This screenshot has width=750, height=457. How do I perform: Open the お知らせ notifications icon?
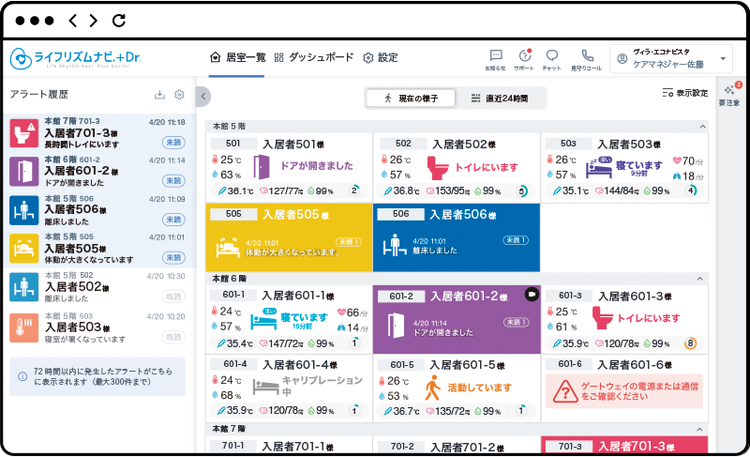[496, 58]
